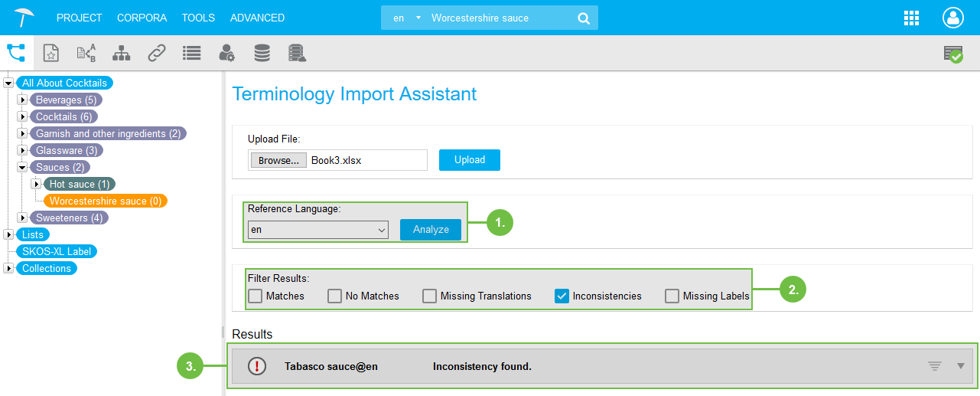Expand the Beverages tree node

coord(22,100)
